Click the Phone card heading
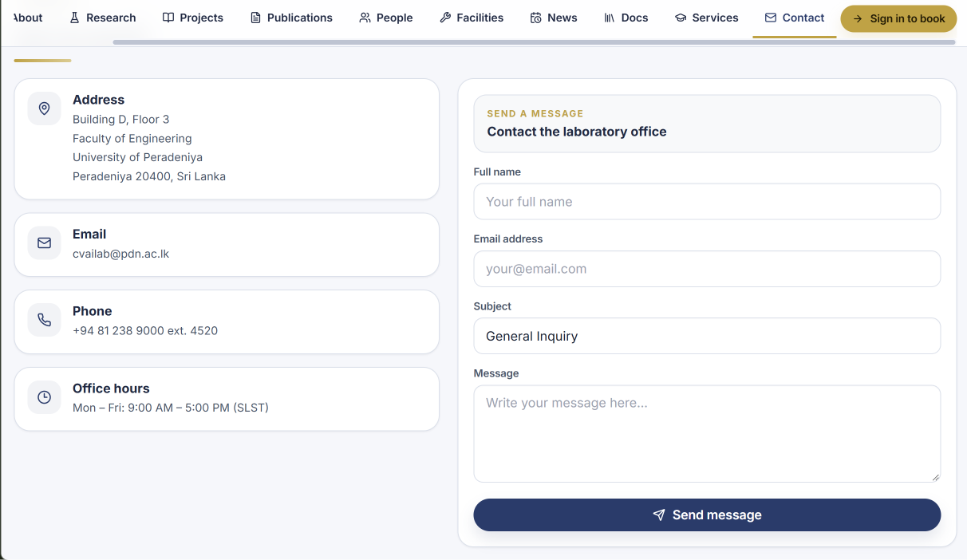The height and width of the screenshot is (560, 967). click(92, 311)
